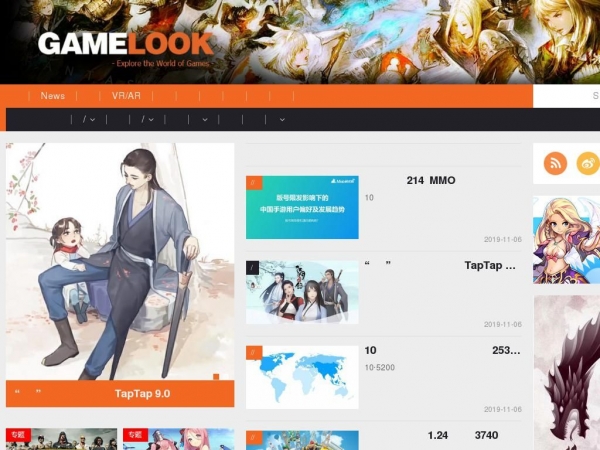The width and height of the screenshot is (600, 450).
Task: Click the '10' excerpt under the 214 MMO headline
Action: pyautogui.click(x=369, y=197)
